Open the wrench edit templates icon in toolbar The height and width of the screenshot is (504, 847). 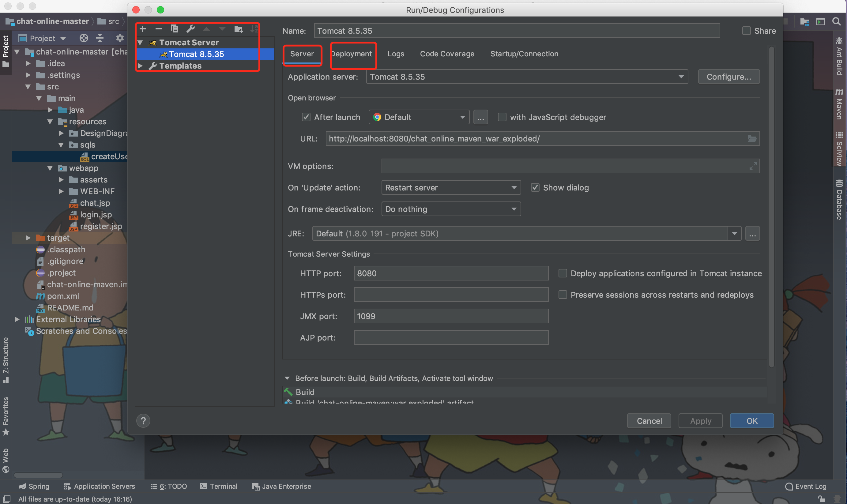[190, 29]
